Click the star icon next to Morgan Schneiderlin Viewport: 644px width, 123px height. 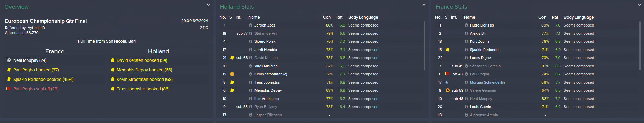447,82
